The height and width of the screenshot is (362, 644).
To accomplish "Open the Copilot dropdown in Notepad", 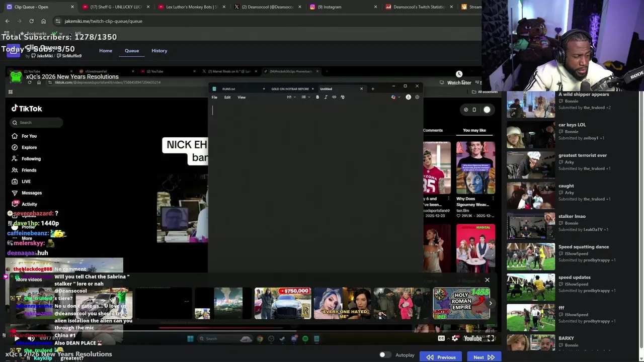I will (395, 97).
